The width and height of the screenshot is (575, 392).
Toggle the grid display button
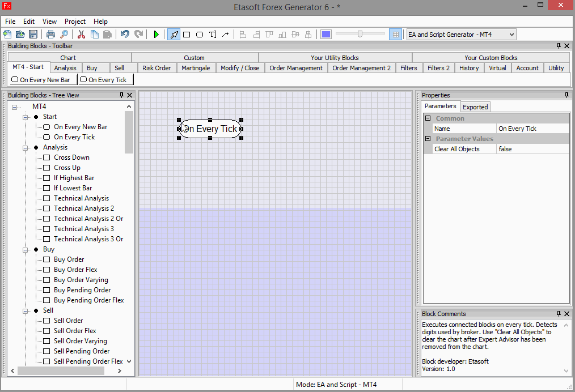pos(396,35)
